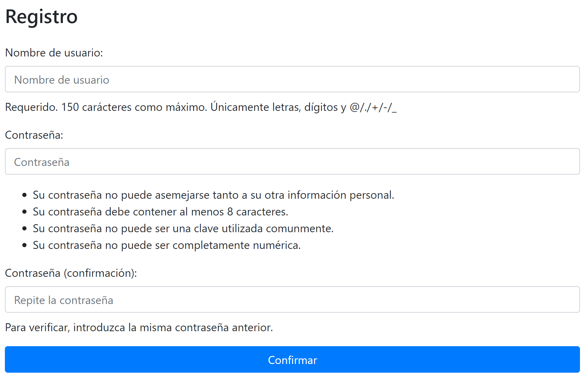Click the word 'Requerido.' in username help
The width and height of the screenshot is (588, 380).
[x=31, y=107]
